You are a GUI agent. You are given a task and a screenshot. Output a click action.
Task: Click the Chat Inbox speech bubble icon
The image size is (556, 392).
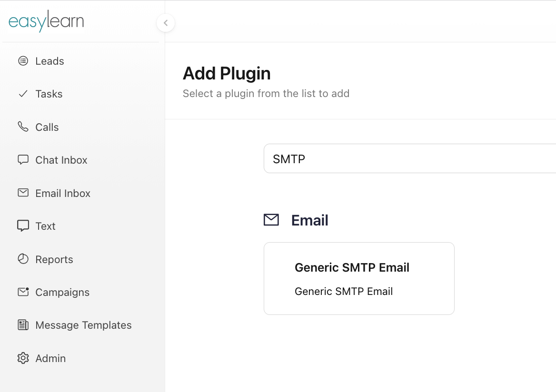tap(23, 160)
